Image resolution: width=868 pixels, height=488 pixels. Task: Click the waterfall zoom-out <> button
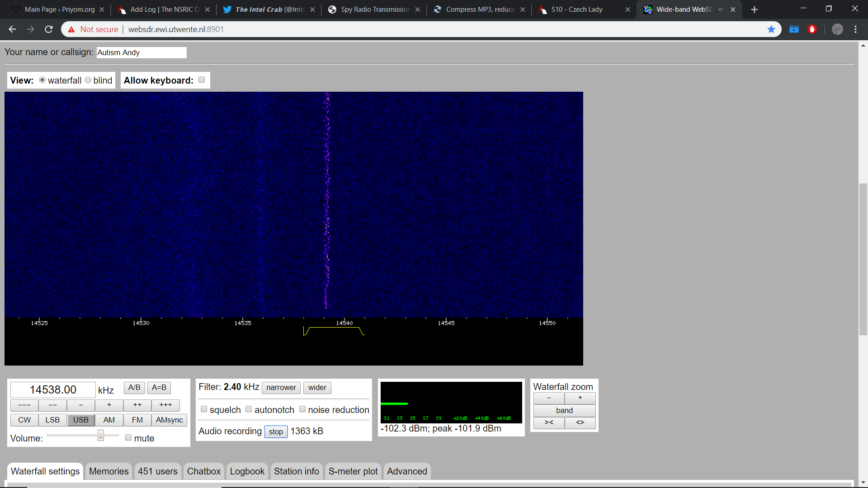pos(580,422)
